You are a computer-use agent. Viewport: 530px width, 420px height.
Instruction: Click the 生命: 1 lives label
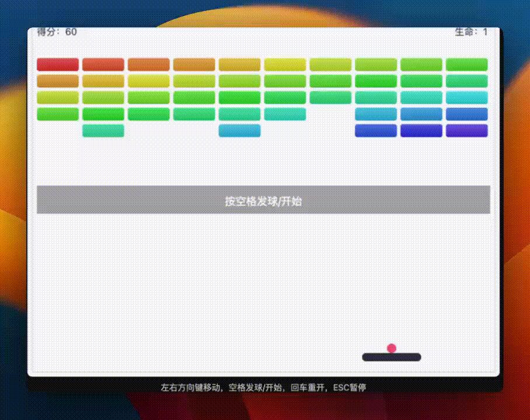471,32
